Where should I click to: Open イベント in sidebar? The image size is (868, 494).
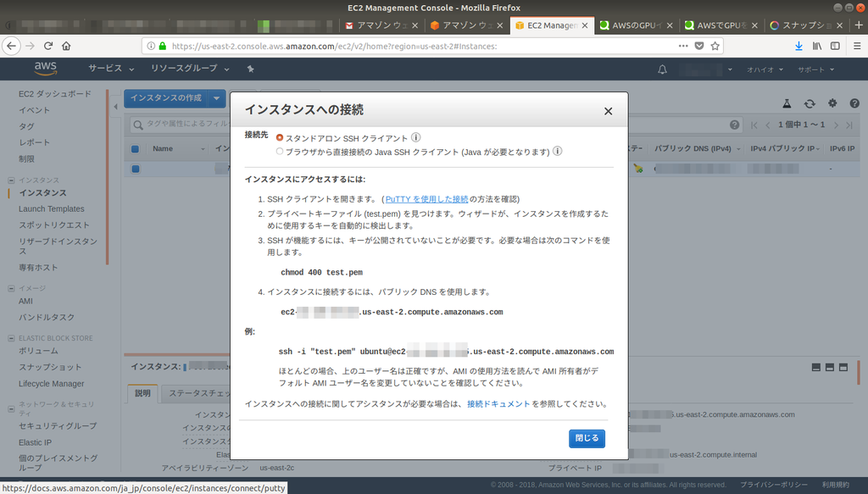tap(34, 110)
